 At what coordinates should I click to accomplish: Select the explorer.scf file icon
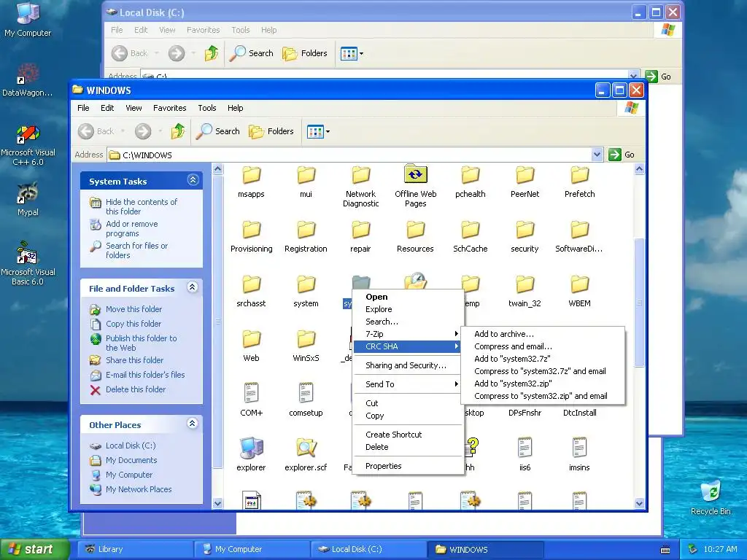tap(306, 448)
